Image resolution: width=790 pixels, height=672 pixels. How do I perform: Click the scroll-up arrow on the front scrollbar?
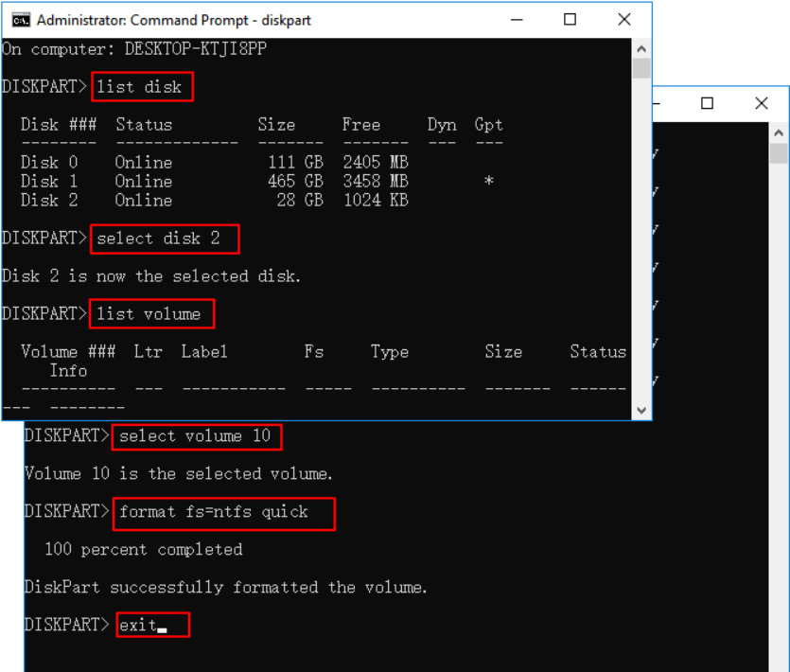tap(643, 47)
